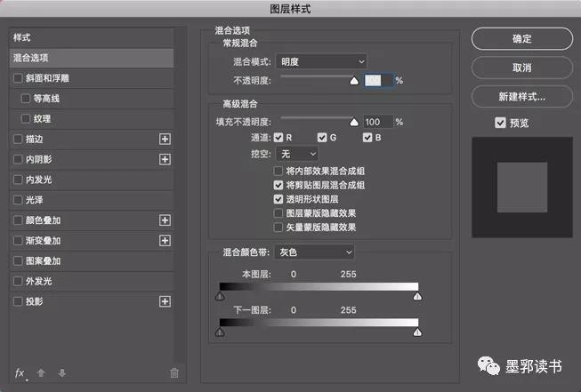Image resolution: width=581 pixels, height=392 pixels.
Task: Click the 新建样式... button
Action: click(522, 97)
